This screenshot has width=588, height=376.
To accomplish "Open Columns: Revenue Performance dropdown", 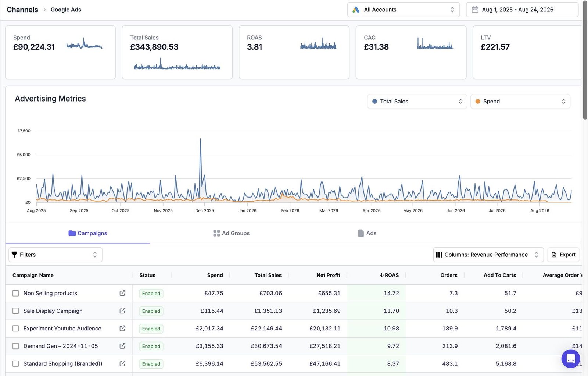I will (488, 255).
